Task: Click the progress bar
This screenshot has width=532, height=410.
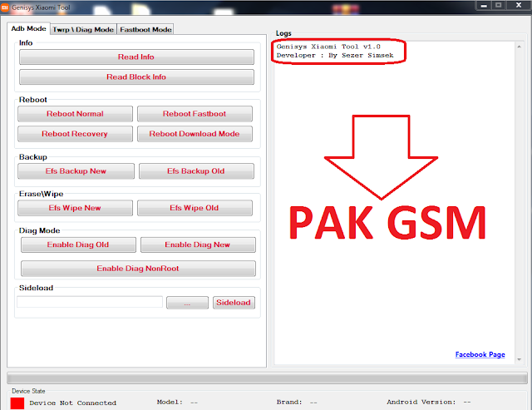Action: click(x=268, y=378)
